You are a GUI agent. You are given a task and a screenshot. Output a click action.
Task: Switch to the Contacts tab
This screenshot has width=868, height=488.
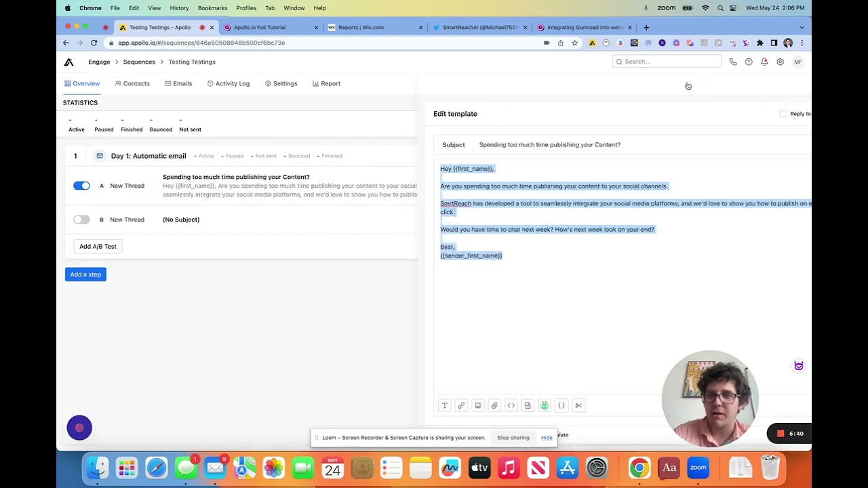(x=132, y=83)
